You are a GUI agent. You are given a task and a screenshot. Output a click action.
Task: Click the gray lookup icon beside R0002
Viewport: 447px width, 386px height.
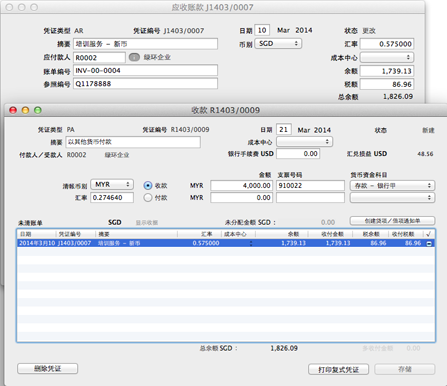tap(134, 57)
